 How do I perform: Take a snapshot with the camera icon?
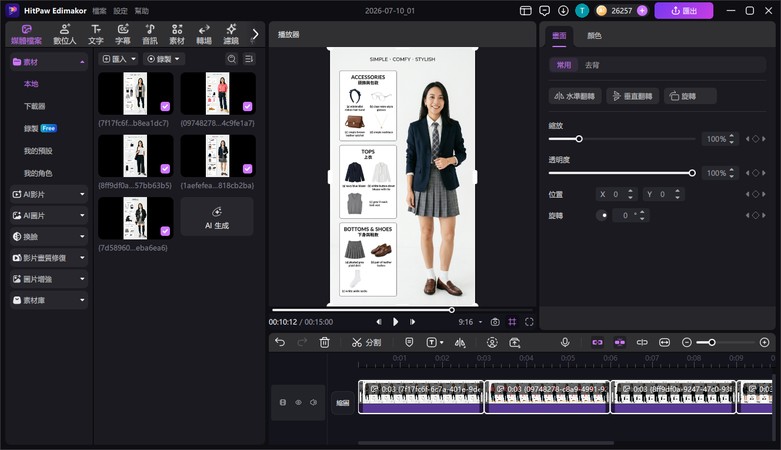click(x=495, y=322)
